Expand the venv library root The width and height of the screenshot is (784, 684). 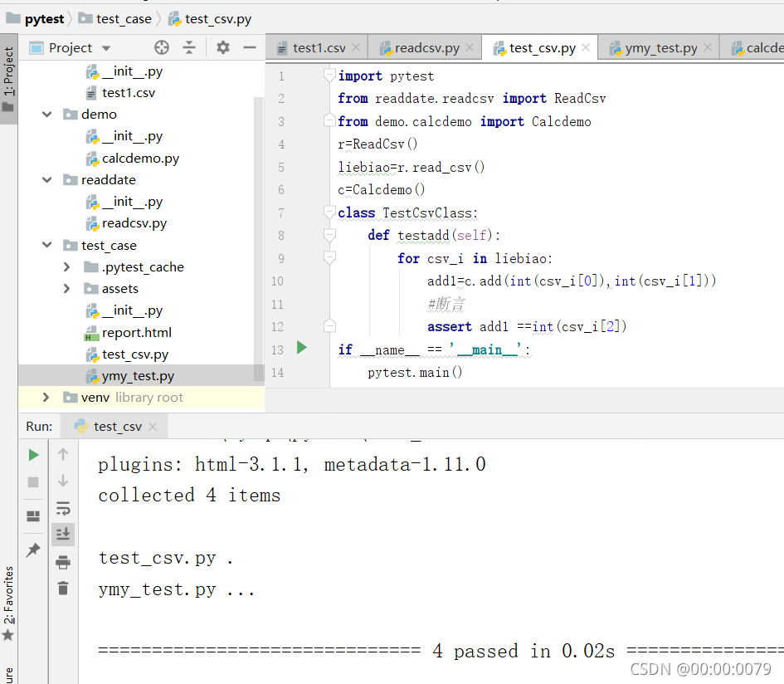[46, 398]
